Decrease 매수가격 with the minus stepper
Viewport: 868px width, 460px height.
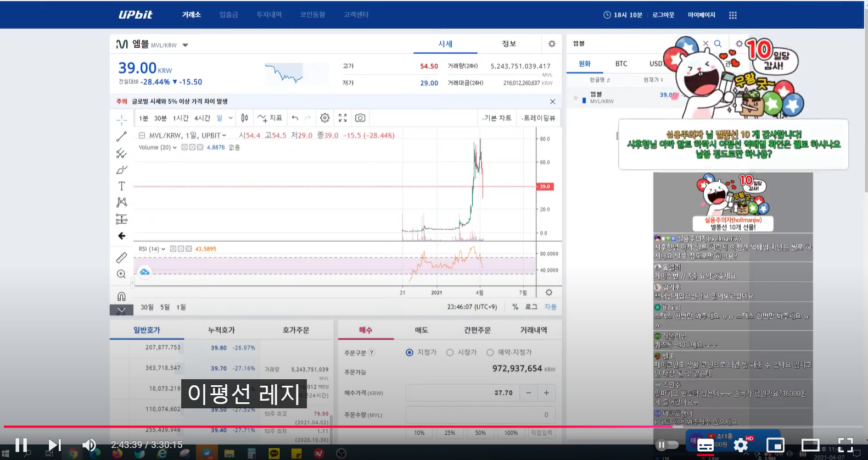(x=528, y=393)
